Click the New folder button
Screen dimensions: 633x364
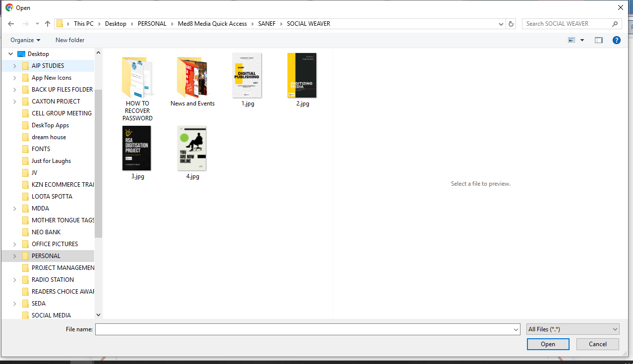click(x=70, y=40)
